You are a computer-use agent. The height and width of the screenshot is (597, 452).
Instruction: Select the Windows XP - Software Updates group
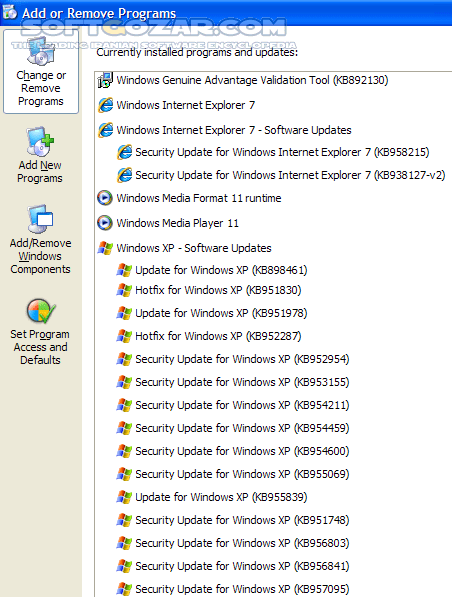tap(194, 248)
